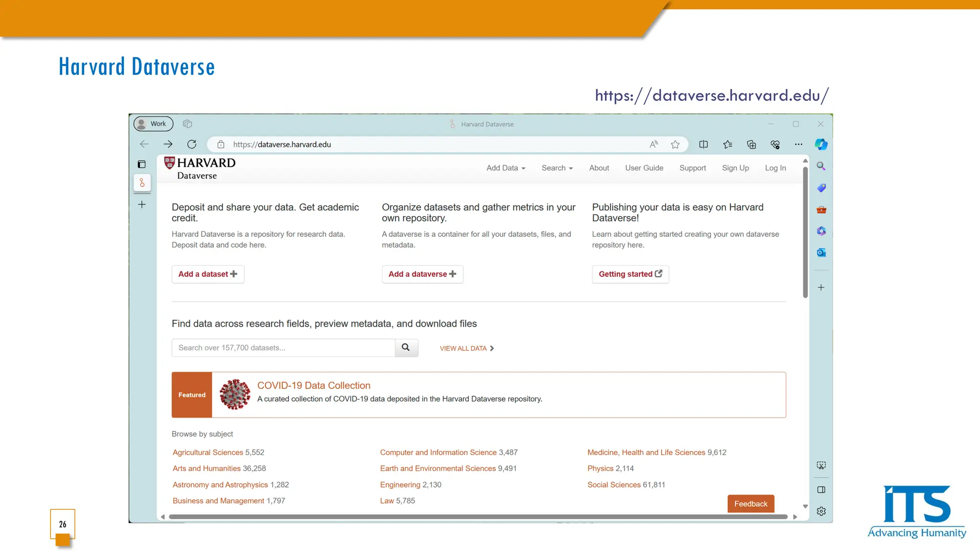Add this page to favorites with the star
The width and height of the screenshot is (980, 551).
[675, 144]
